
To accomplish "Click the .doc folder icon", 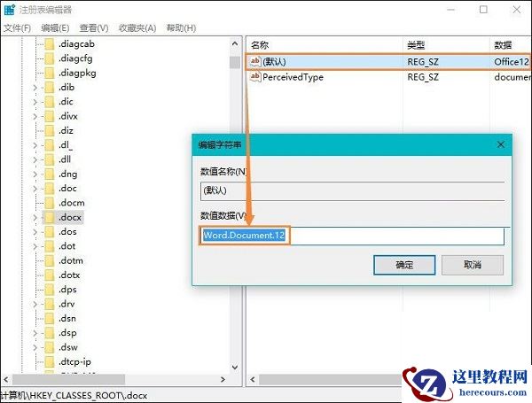I will pos(50,189).
